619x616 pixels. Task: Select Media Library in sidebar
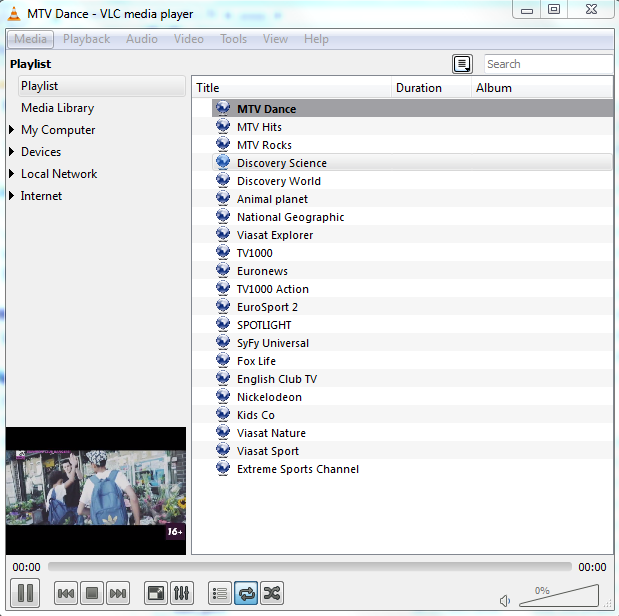[x=57, y=108]
